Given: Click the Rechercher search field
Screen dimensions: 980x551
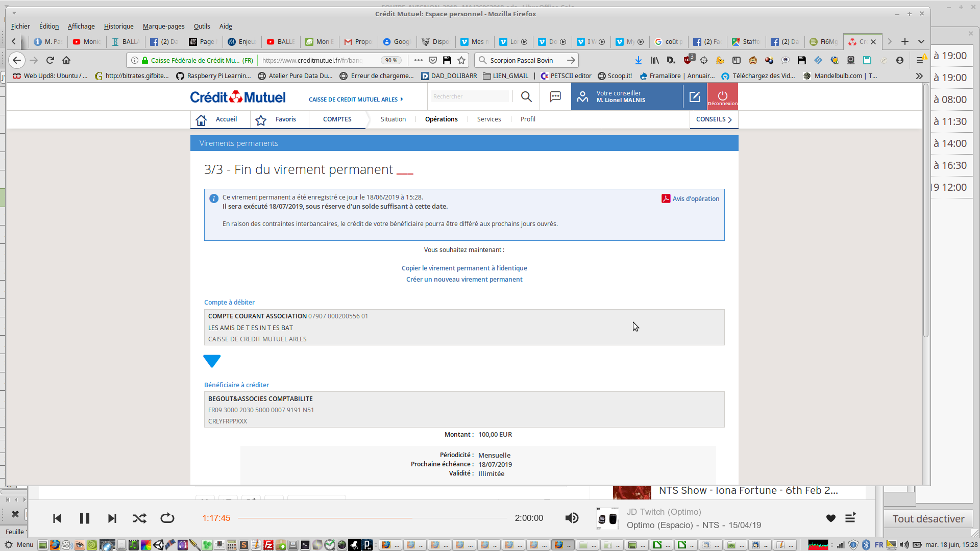Looking at the screenshot, I should pos(469,96).
